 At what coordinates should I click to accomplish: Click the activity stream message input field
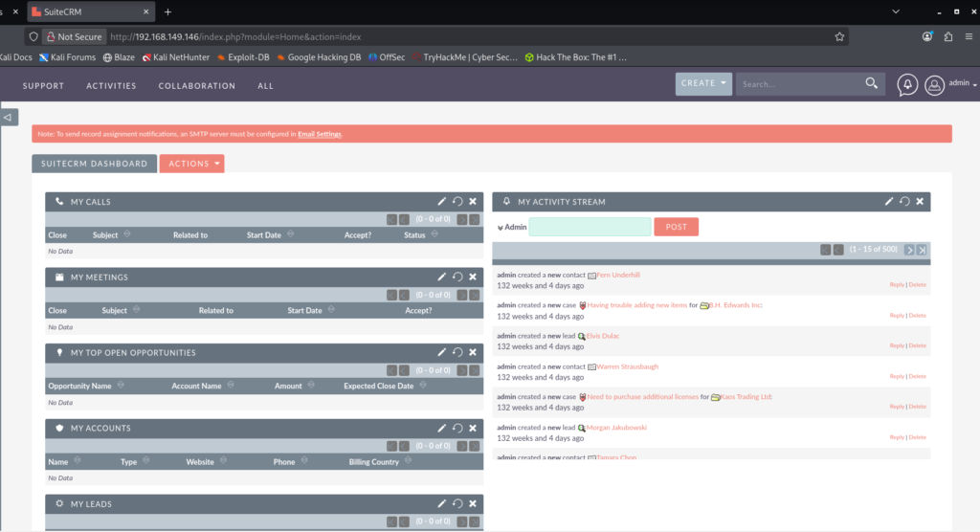pyautogui.click(x=590, y=227)
